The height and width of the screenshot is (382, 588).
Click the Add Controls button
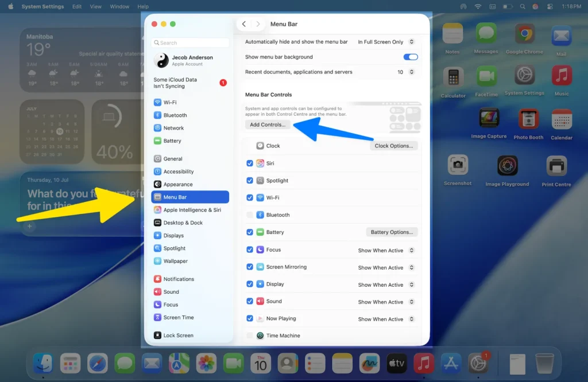click(268, 124)
